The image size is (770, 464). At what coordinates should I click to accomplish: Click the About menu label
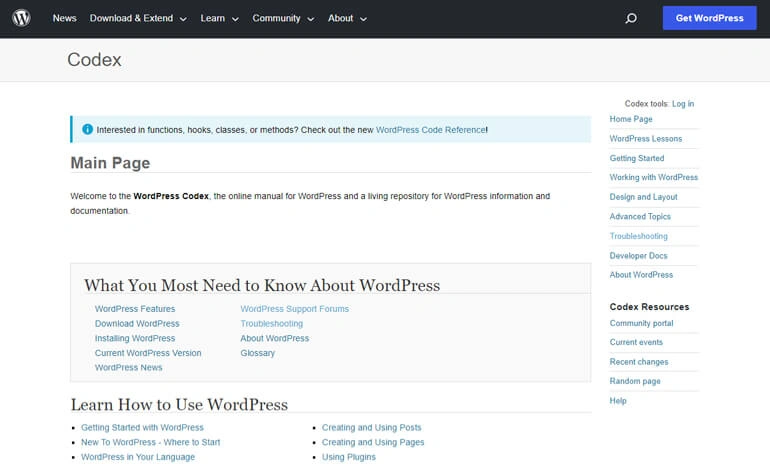coord(340,18)
